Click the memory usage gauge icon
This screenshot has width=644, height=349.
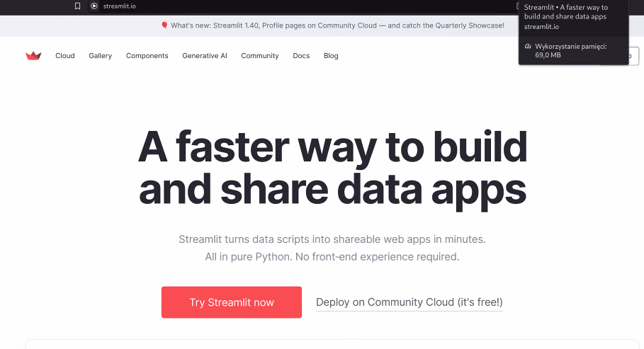pyautogui.click(x=529, y=47)
